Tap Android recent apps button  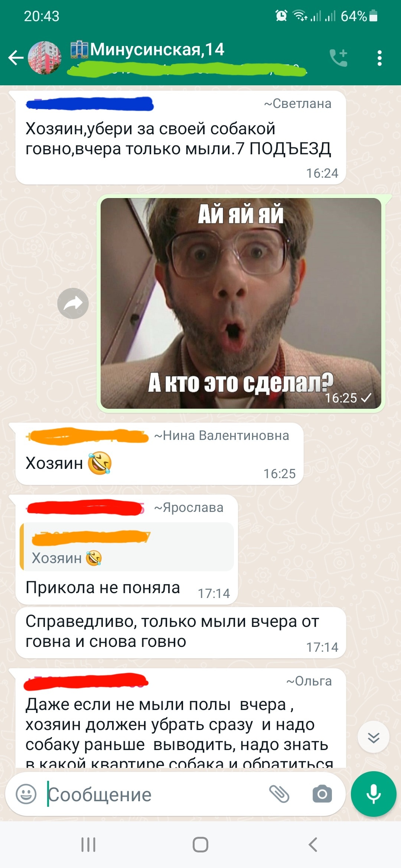[x=88, y=845]
